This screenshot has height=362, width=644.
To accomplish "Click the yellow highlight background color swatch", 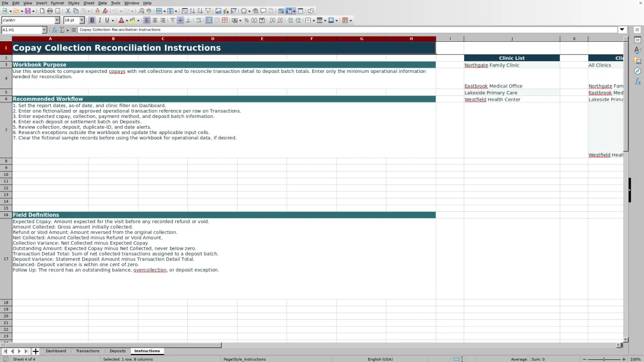I will 133,20.
